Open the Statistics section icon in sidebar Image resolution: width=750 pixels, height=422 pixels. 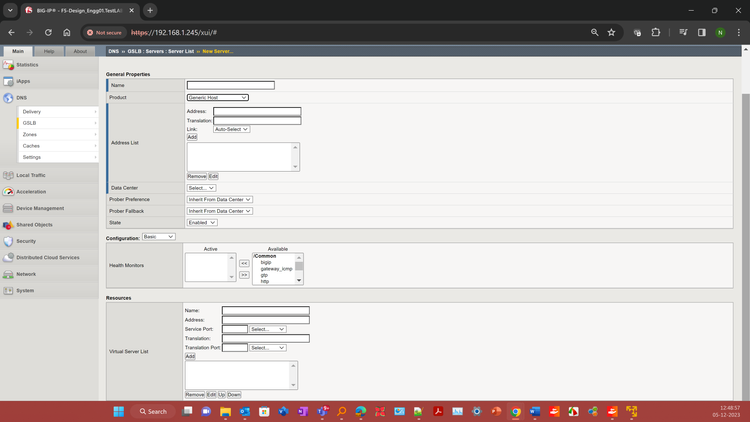(8, 65)
